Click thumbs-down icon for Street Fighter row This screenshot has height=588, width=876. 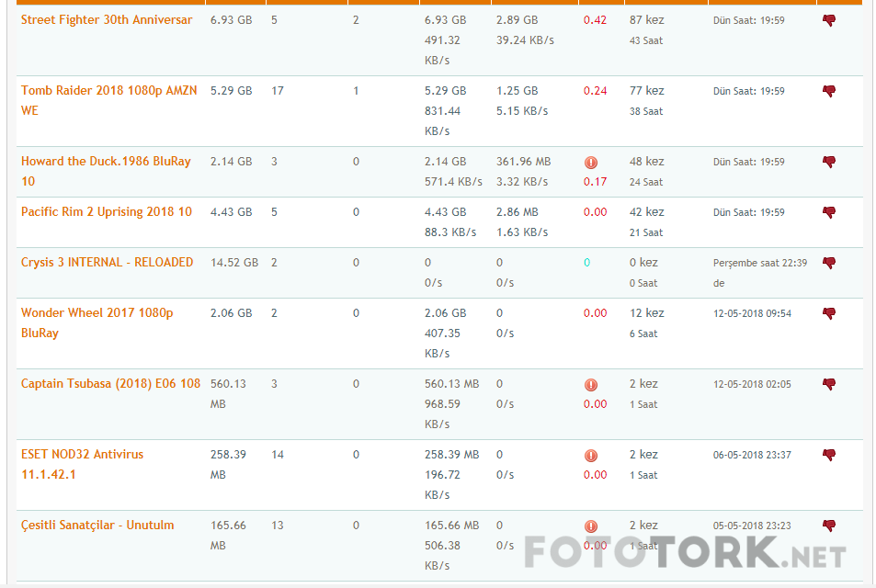[828, 20]
